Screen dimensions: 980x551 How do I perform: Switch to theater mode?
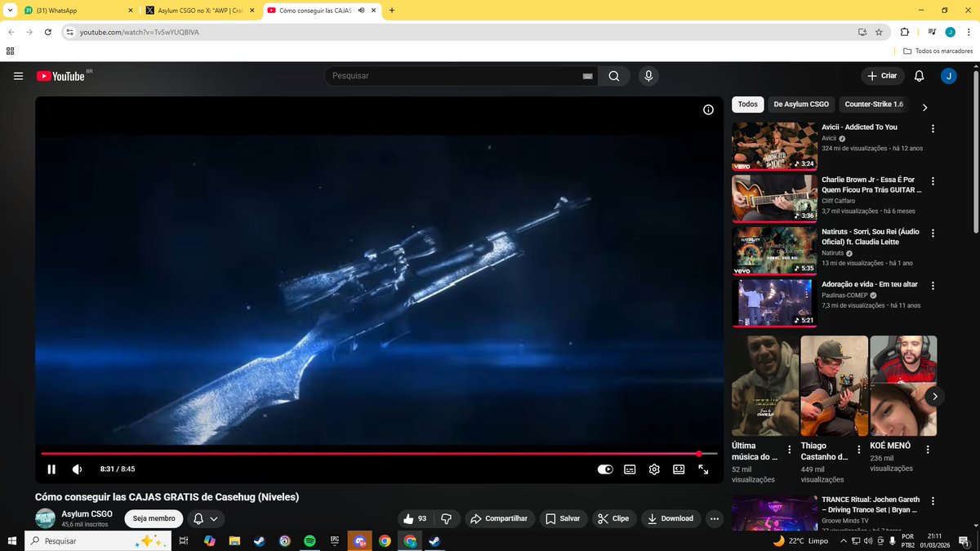[x=679, y=469]
